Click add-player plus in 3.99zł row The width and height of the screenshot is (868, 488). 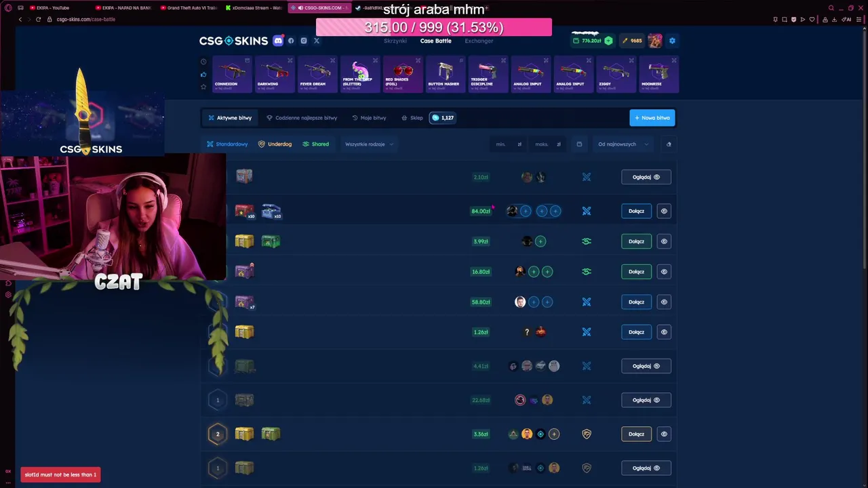click(x=540, y=241)
